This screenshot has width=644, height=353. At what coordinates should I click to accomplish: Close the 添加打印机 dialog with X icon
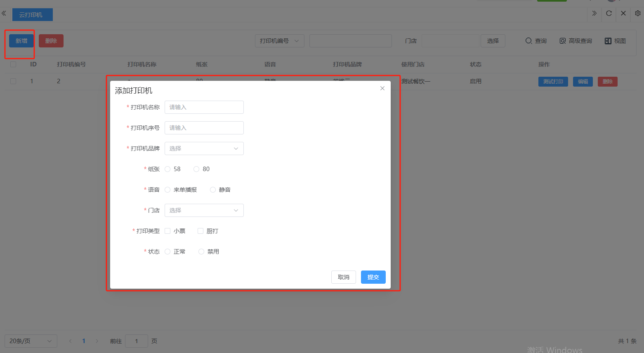point(382,88)
